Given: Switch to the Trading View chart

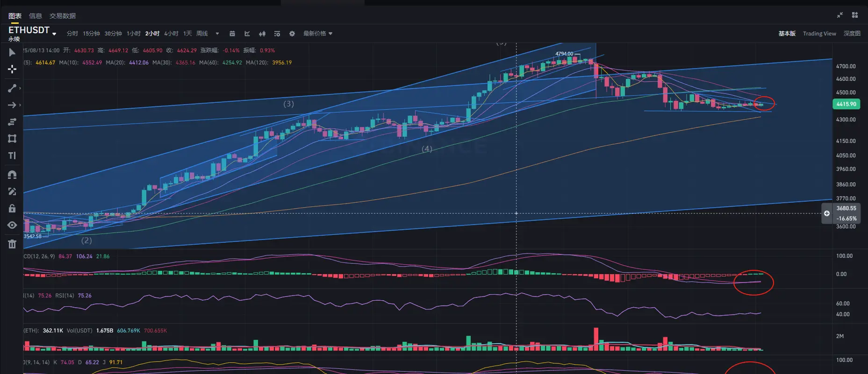Looking at the screenshot, I should point(819,34).
